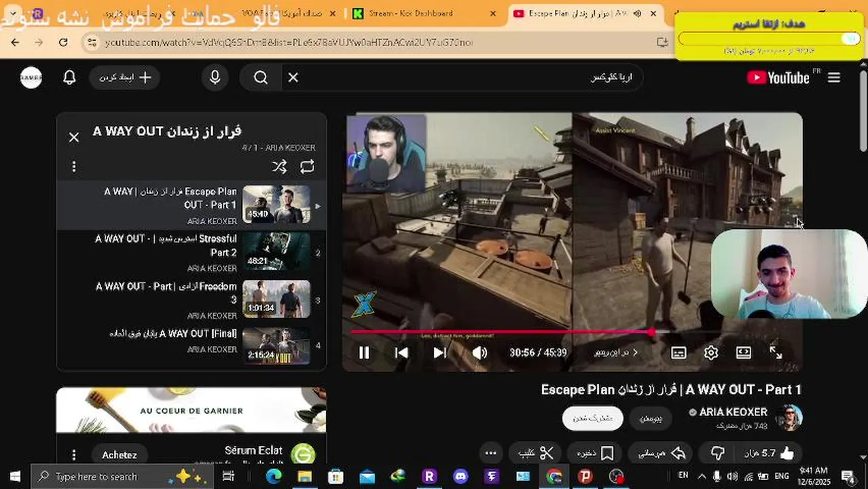Click the browser back arrow
This screenshot has height=489, width=868.
click(x=15, y=42)
